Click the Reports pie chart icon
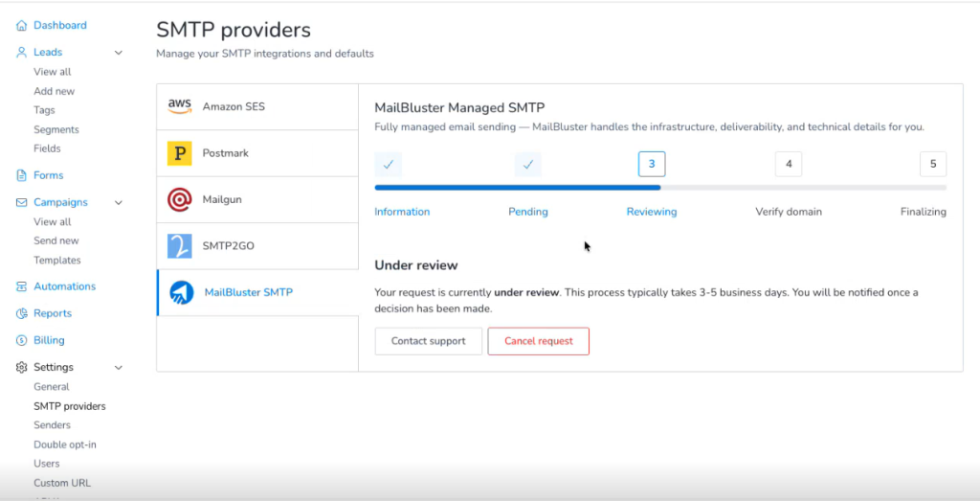This screenshot has height=501, width=980. coord(22,313)
